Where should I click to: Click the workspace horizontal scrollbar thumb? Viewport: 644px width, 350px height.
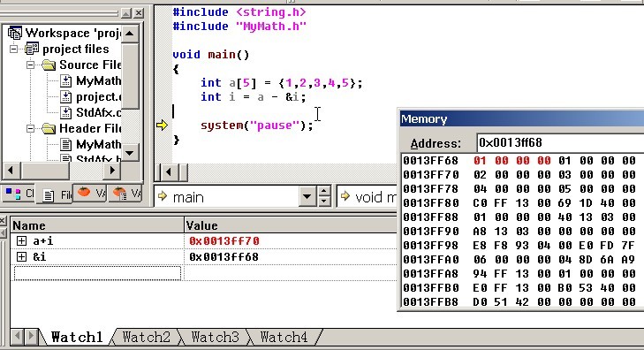(45, 170)
